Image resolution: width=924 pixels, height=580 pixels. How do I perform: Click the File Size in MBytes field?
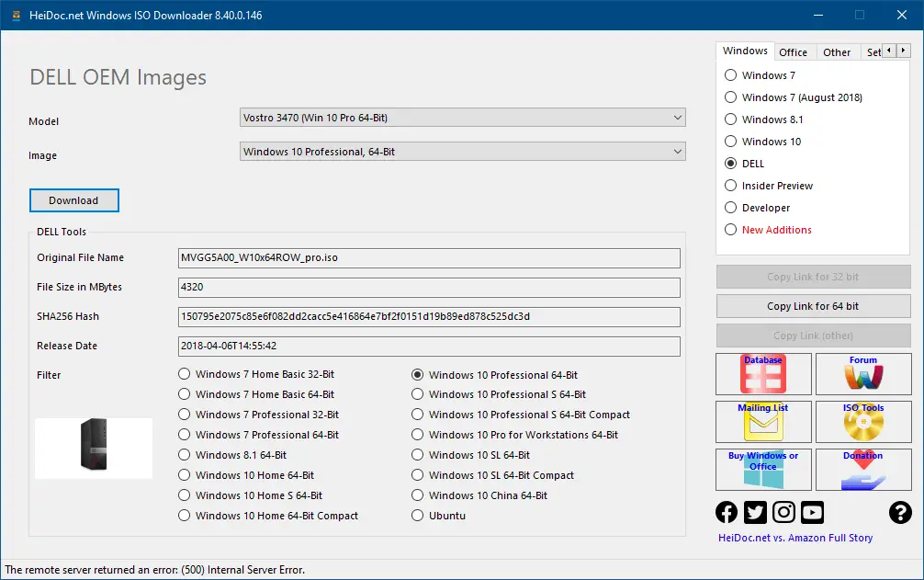click(429, 288)
